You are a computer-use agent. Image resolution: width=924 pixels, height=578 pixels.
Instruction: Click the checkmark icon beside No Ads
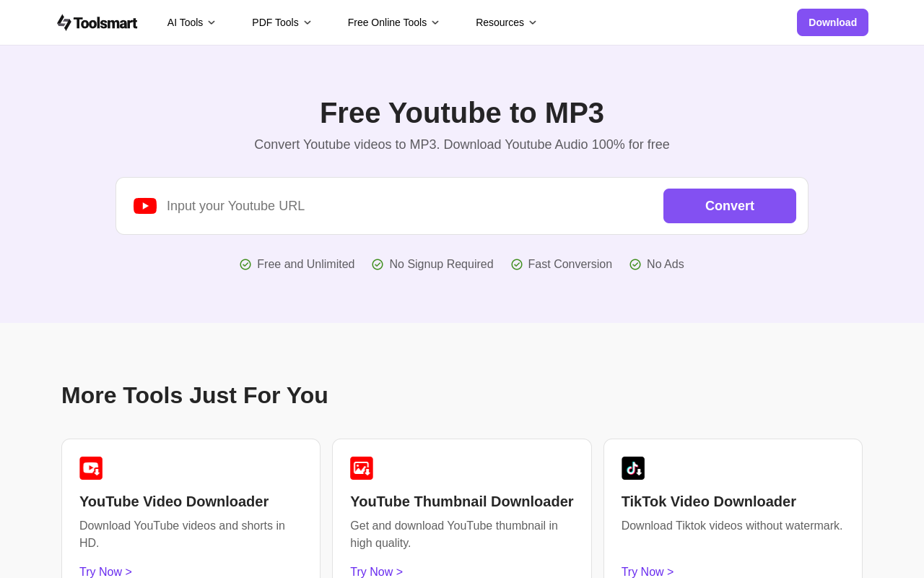tap(635, 264)
